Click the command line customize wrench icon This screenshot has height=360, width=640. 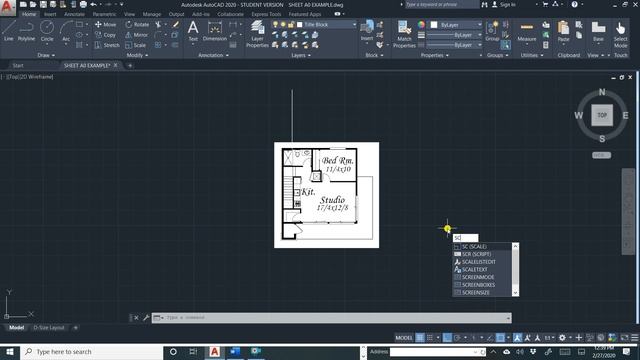point(146,318)
